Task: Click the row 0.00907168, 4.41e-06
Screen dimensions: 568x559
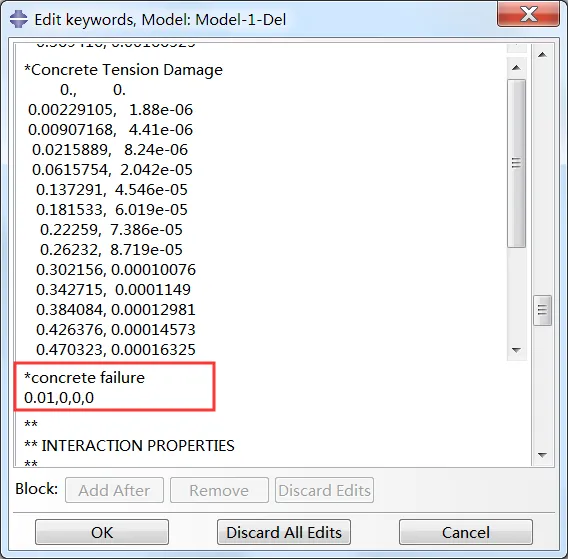Action: click(110, 130)
